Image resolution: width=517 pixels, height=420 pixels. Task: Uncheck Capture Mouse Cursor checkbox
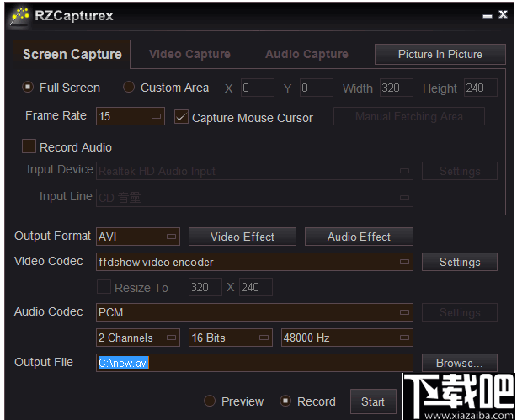pyautogui.click(x=181, y=117)
